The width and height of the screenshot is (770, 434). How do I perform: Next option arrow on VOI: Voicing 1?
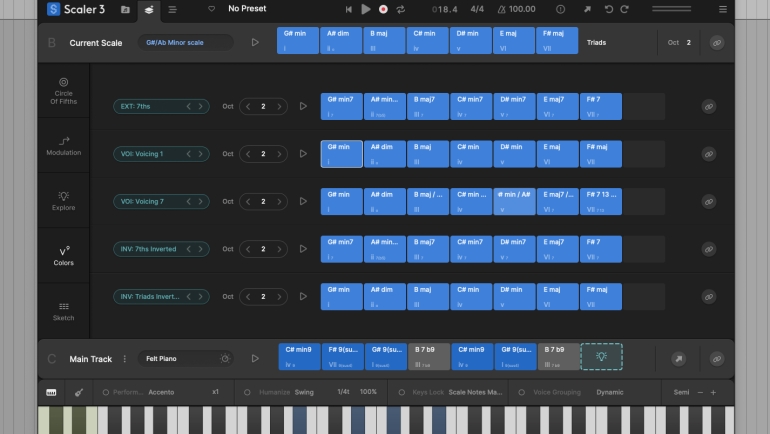click(200, 154)
